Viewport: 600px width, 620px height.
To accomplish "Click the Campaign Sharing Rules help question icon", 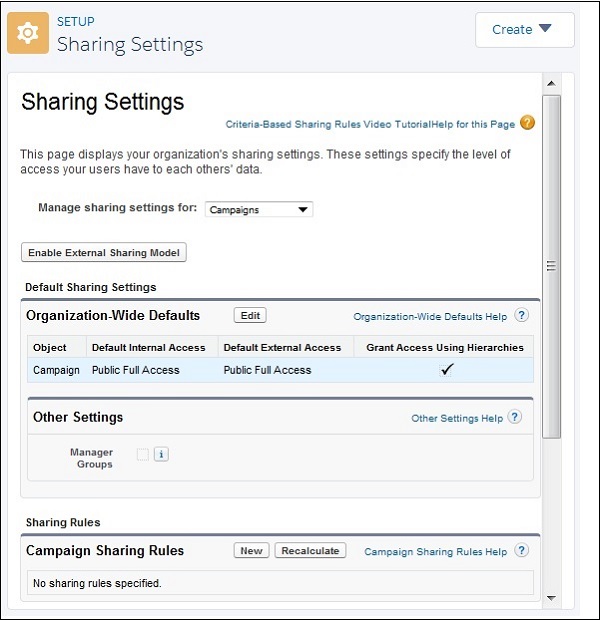I will click(521, 551).
